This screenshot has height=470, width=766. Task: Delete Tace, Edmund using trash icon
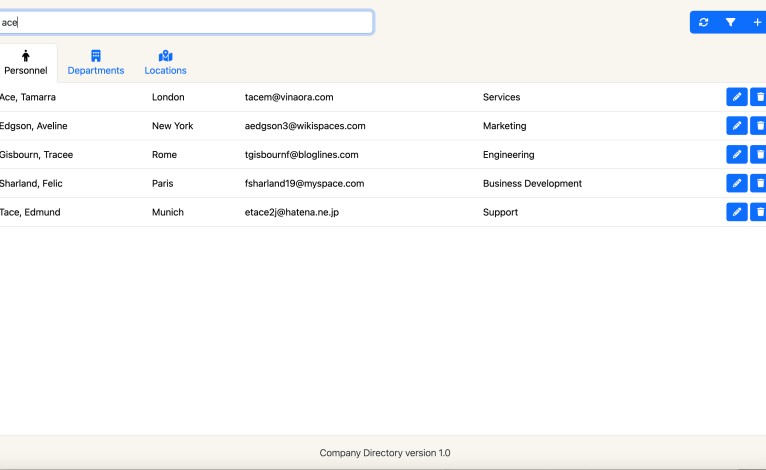(759, 212)
